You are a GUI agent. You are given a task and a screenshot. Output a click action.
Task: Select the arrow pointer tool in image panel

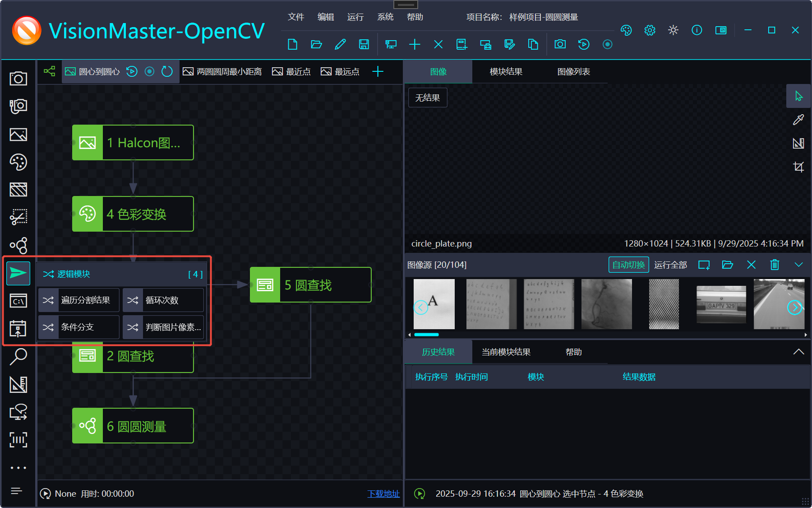[x=798, y=96]
